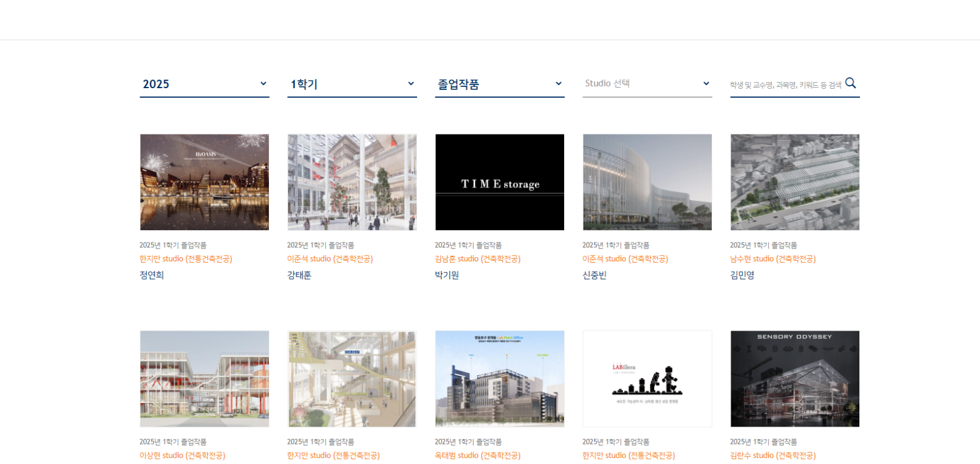Focus the student and professor search field
The width and height of the screenshot is (980, 464).
tap(785, 85)
